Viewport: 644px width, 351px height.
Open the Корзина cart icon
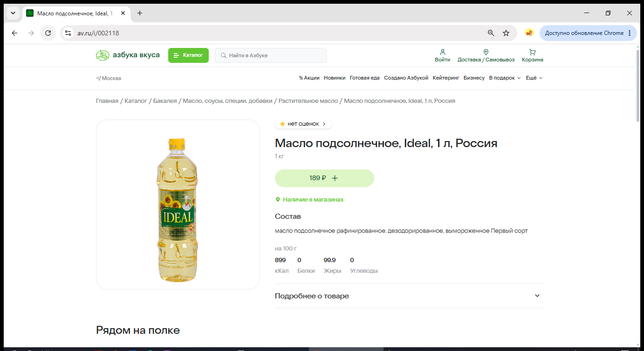click(x=533, y=55)
